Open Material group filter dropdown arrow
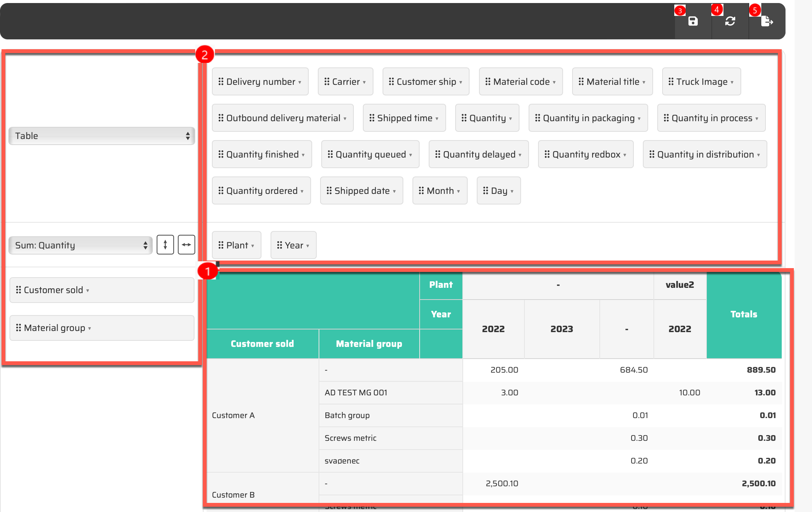The image size is (812, 512). tap(90, 328)
